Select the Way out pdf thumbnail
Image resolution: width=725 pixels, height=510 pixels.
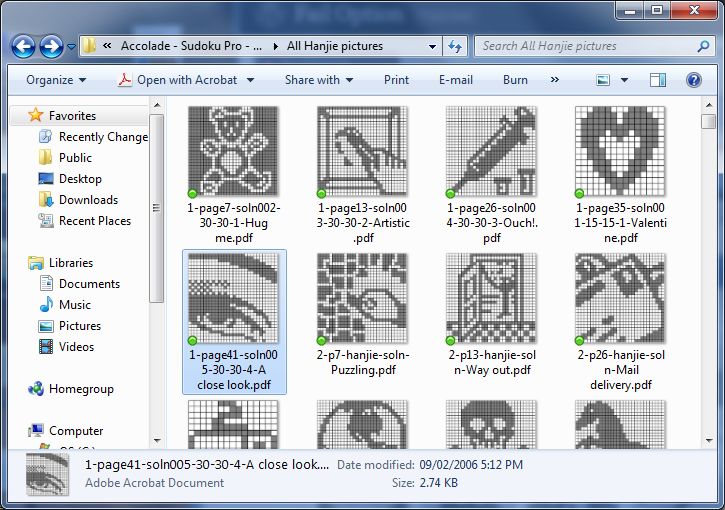(x=491, y=298)
